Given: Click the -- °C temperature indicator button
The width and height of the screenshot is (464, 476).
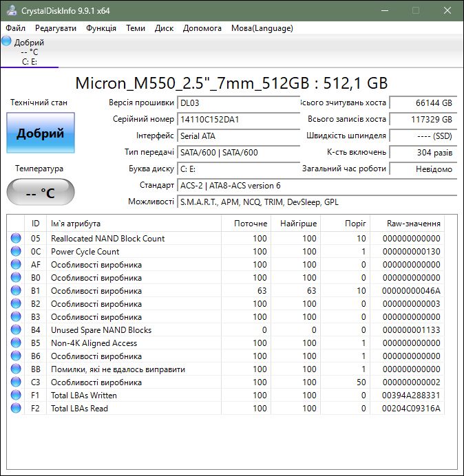Looking at the screenshot, I should pos(41,192).
